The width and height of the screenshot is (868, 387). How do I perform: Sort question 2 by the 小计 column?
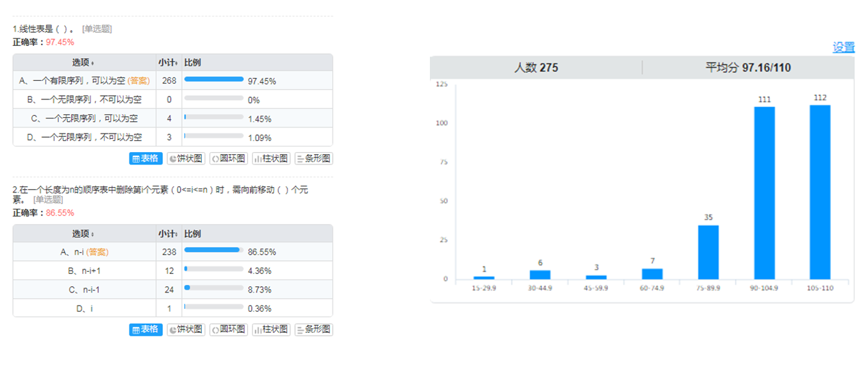coord(168,234)
